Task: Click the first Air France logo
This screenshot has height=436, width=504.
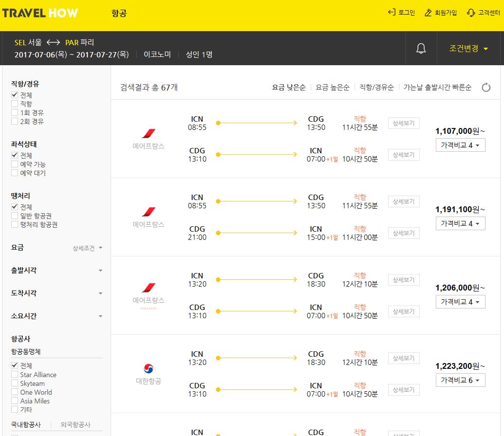Action: (149, 133)
